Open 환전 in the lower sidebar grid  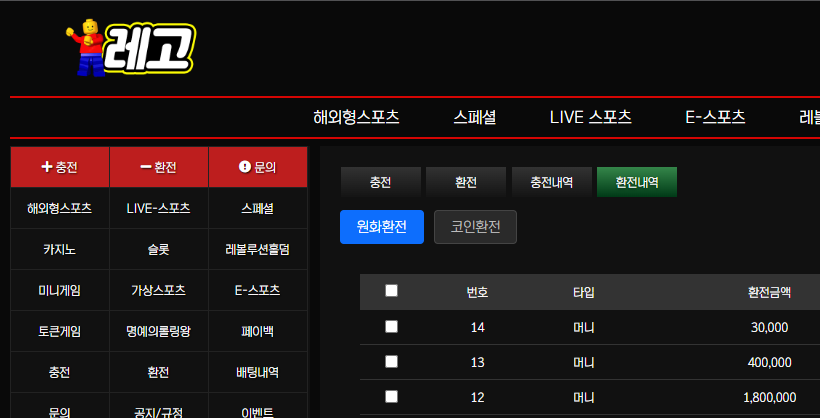tap(158, 372)
